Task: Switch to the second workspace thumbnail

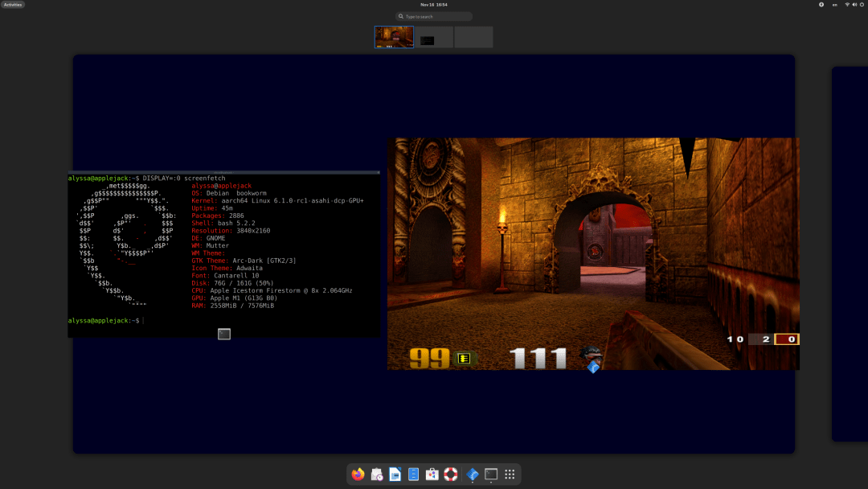Action: click(x=434, y=37)
